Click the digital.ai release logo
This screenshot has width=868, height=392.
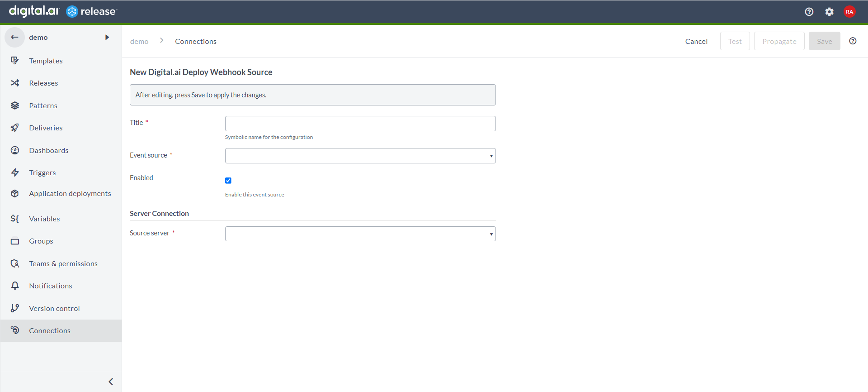63,11
